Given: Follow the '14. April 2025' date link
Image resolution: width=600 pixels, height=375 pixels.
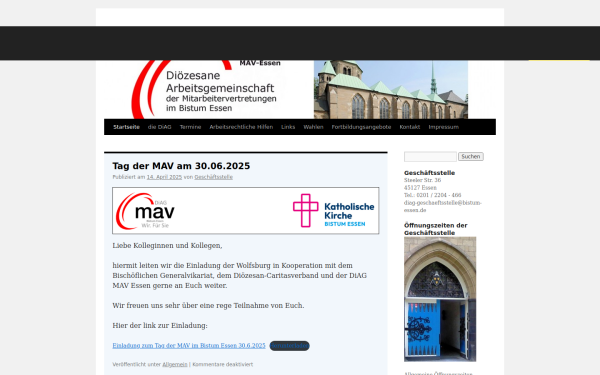Looking at the screenshot, I should pyautogui.click(x=164, y=177).
